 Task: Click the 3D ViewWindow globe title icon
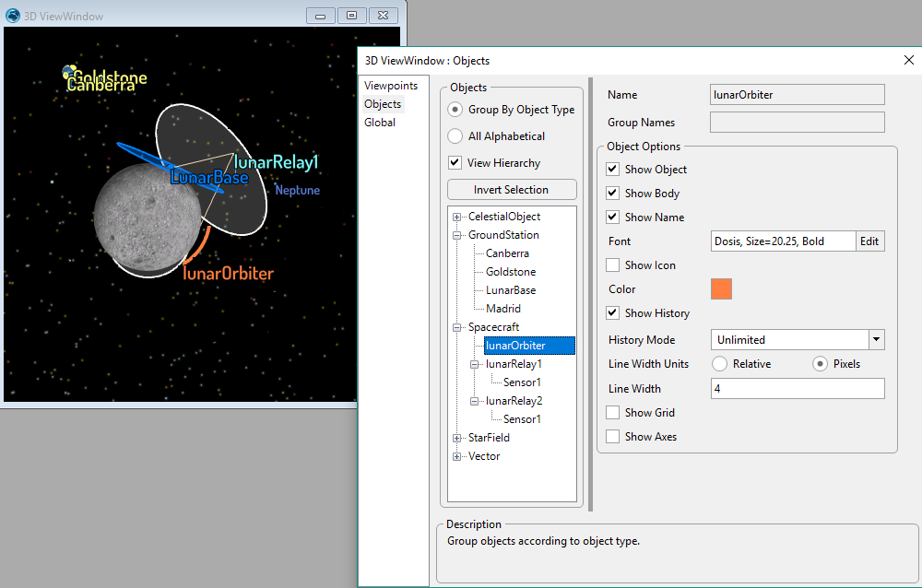pyautogui.click(x=12, y=16)
